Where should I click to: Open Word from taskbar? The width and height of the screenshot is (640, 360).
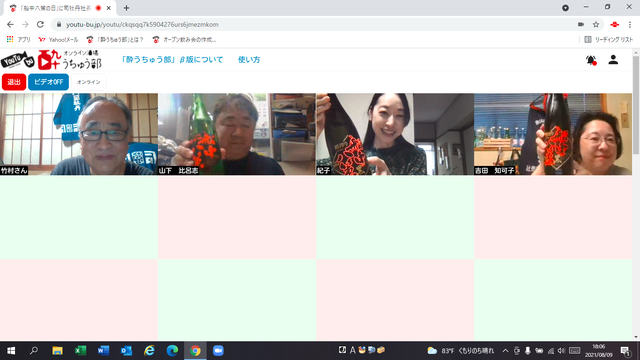click(103, 351)
